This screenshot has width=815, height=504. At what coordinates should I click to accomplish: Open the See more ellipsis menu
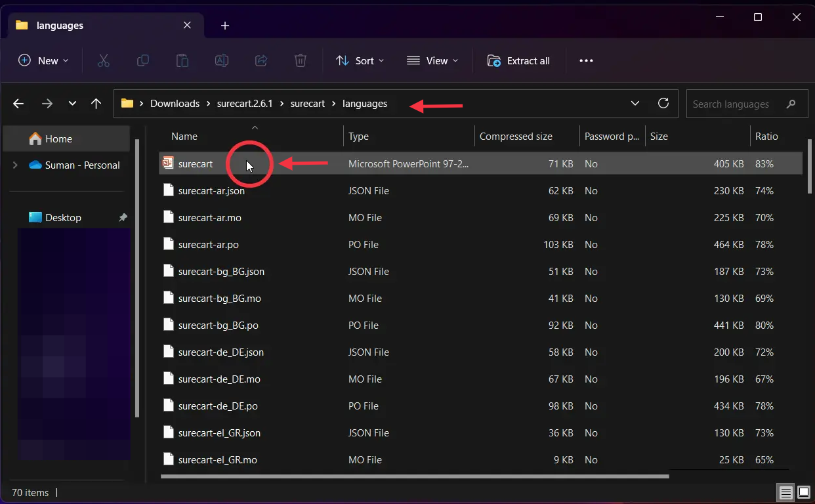click(x=586, y=60)
